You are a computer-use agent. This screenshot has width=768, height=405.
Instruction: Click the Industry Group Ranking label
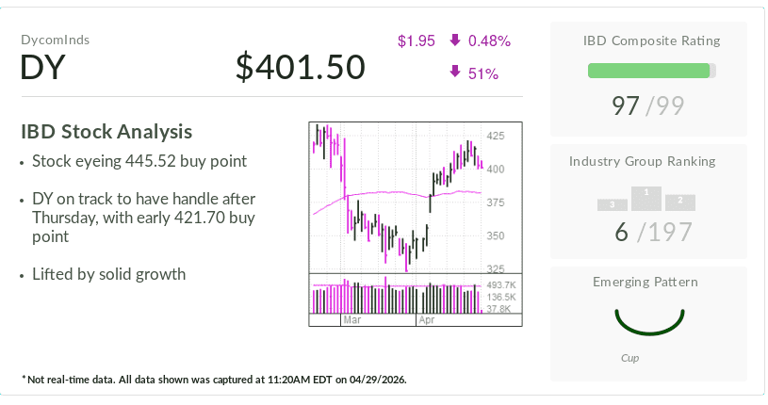642,161
